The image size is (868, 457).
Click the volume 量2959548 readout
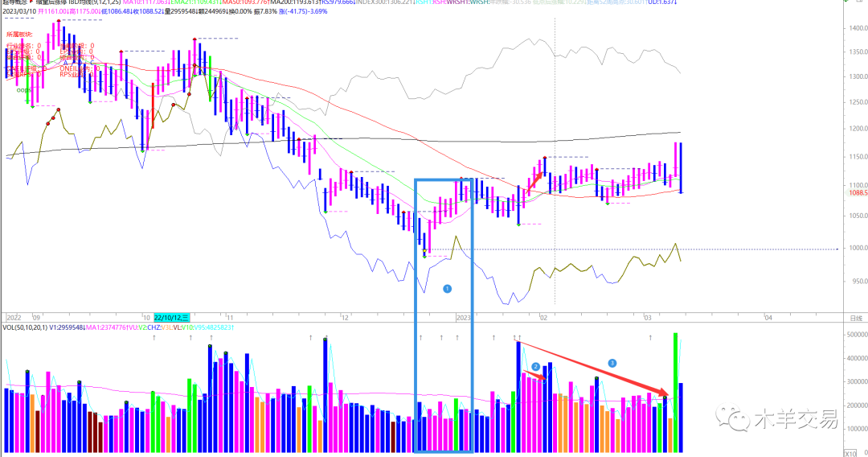coord(180,11)
